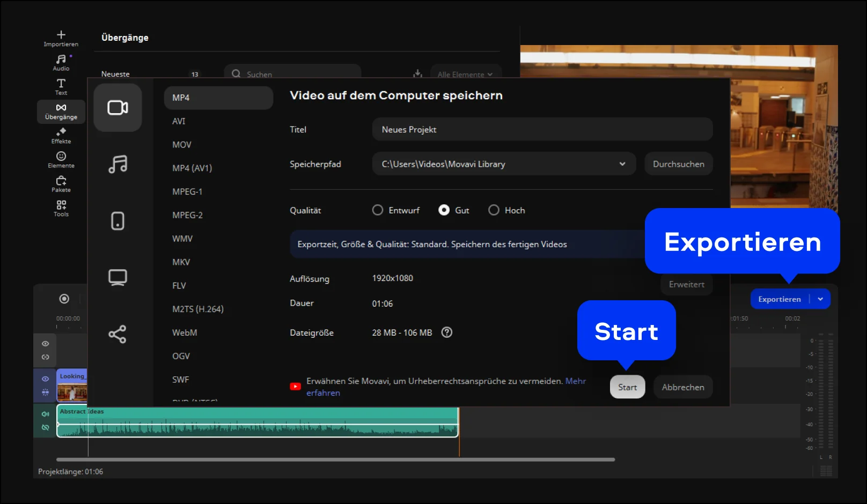This screenshot has height=504, width=867.
Task: Open the share upload export icon
Action: pos(117,334)
